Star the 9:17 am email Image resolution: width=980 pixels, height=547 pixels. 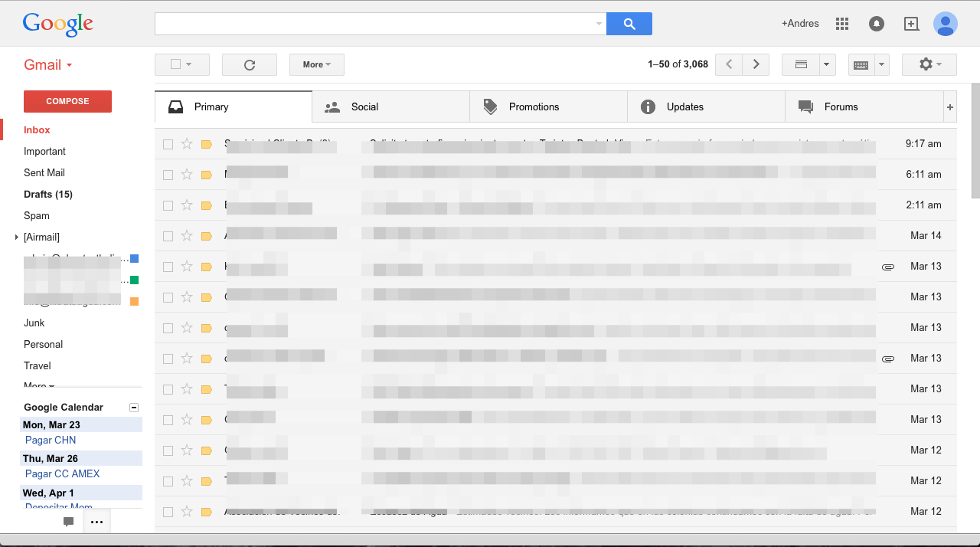pyautogui.click(x=187, y=144)
